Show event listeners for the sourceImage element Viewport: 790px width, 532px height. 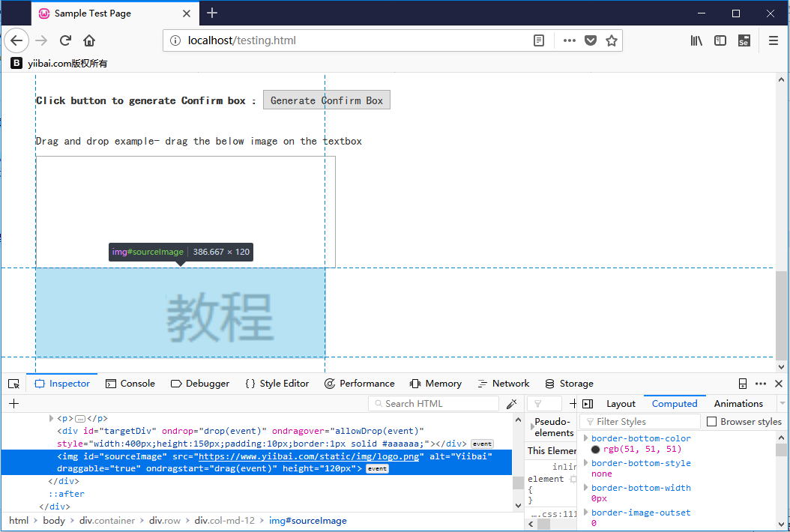pyautogui.click(x=377, y=468)
